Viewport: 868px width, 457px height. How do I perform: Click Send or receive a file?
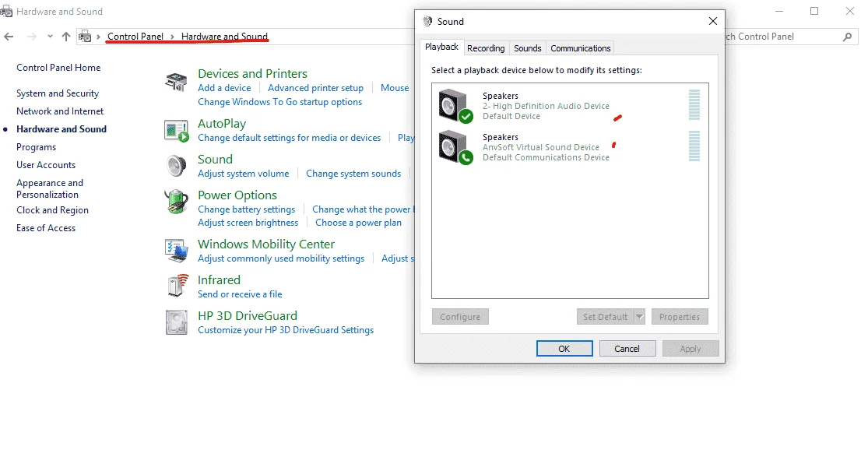click(240, 294)
